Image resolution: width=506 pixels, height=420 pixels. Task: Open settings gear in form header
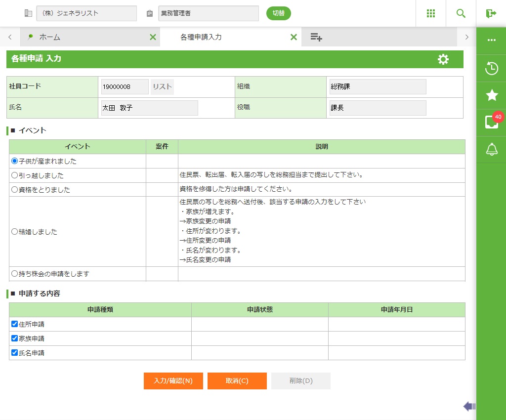(443, 59)
